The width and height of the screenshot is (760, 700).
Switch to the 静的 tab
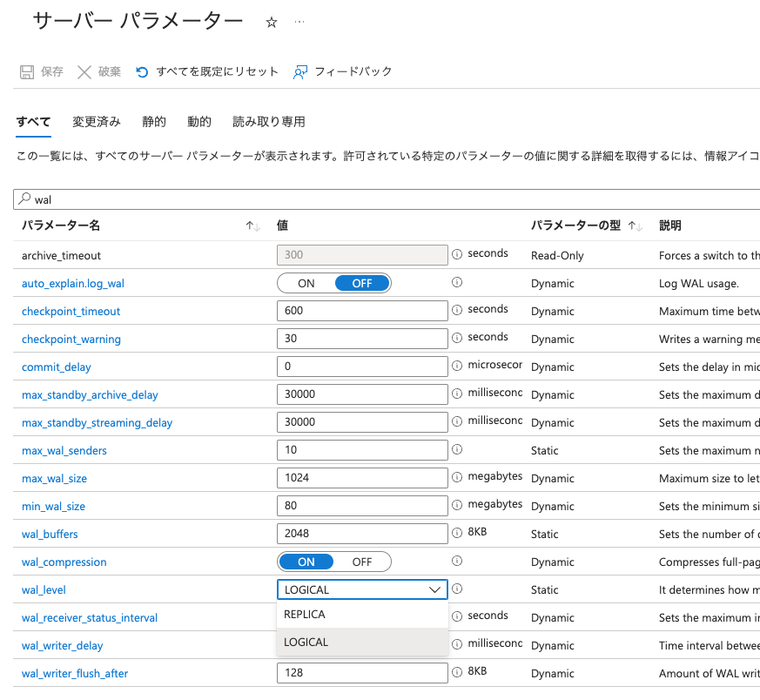click(x=154, y=122)
